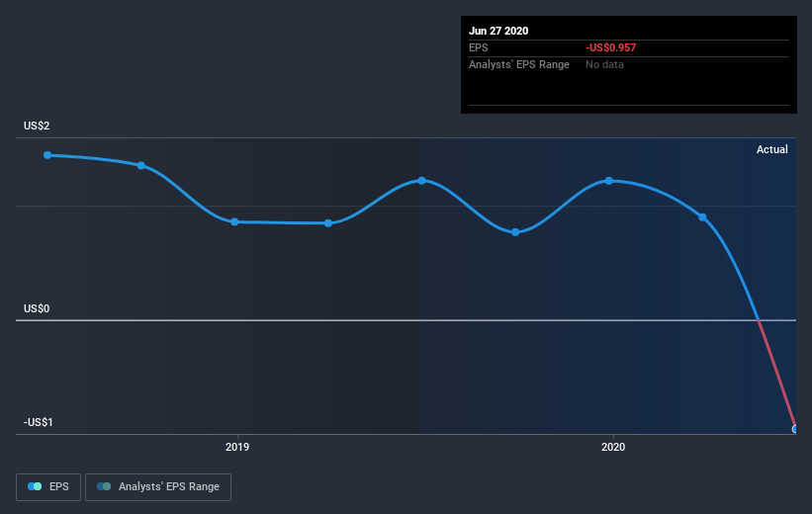Click the -US$0.957 EPS value in tooltip
This screenshot has height=514, width=812.
click(x=610, y=47)
